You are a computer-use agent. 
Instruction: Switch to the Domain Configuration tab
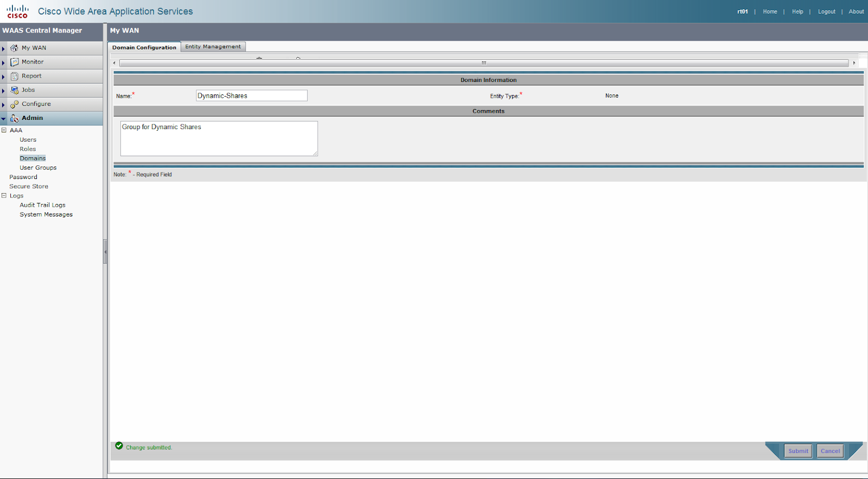coord(144,48)
